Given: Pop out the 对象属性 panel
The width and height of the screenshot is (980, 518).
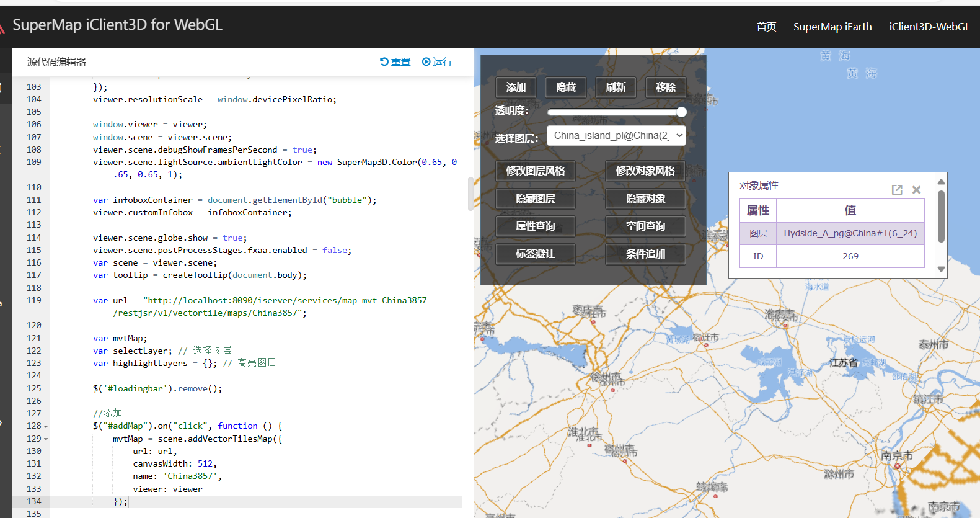Looking at the screenshot, I should tap(897, 190).
